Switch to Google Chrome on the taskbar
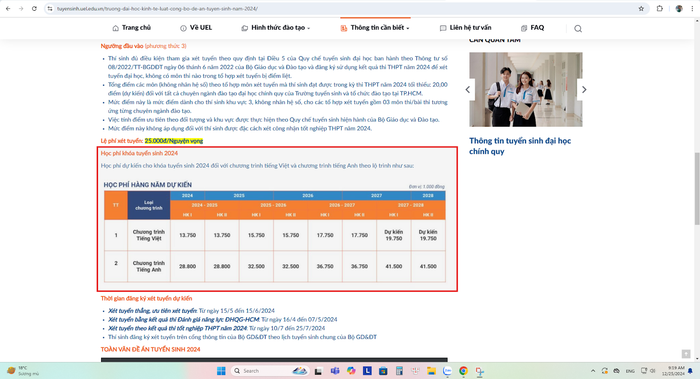Screen dimensions: 700x379 point(463,371)
